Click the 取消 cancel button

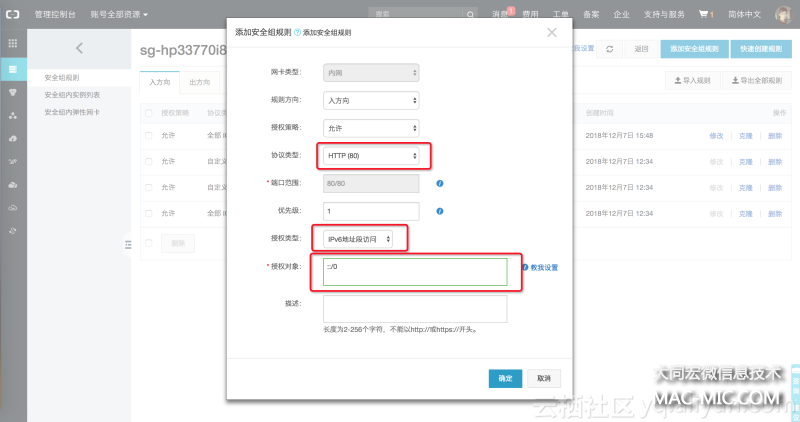click(543, 378)
